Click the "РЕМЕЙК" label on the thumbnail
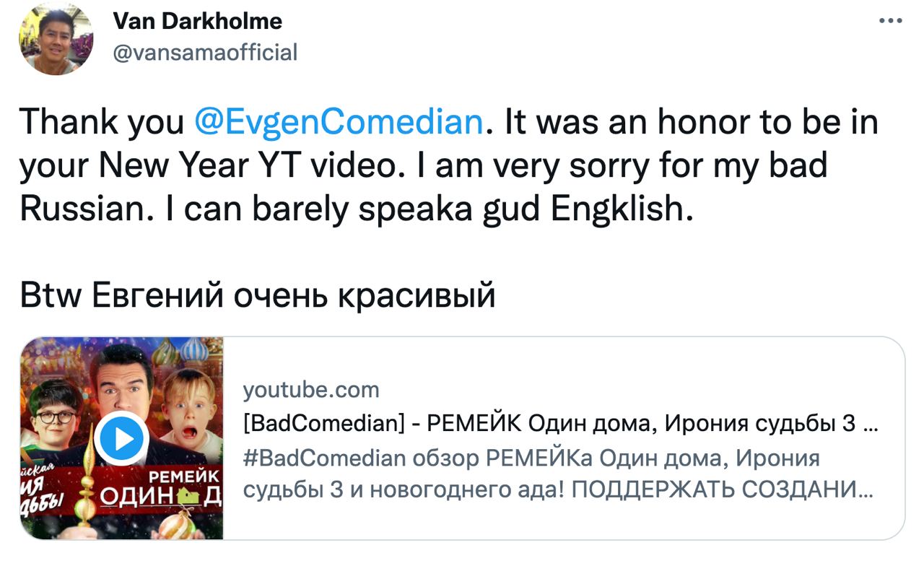This screenshot has width=924, height=566. tap(183, 476)
